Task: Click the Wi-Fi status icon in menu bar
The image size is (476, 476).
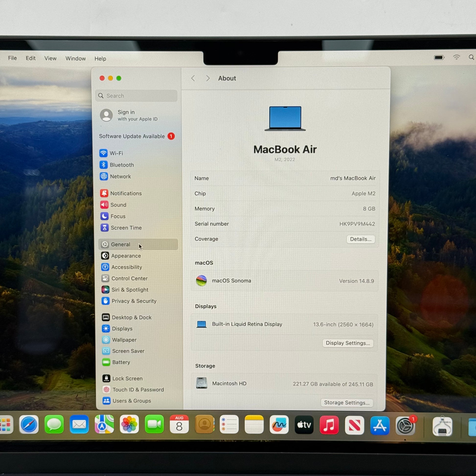Action: 456,57
